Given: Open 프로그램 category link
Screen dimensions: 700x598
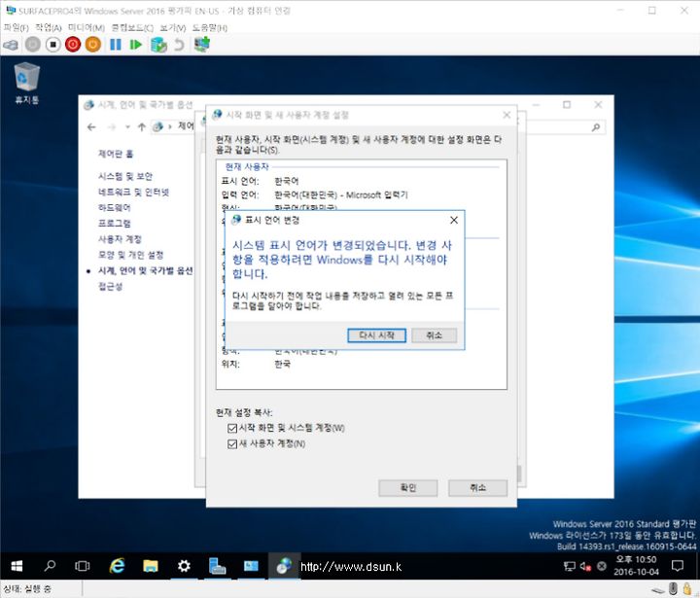Looking at the screenshot, I should click(115, 224).
